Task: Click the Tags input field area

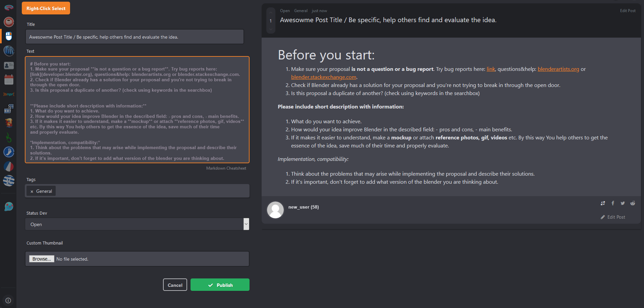Action: tap(137, 191)
